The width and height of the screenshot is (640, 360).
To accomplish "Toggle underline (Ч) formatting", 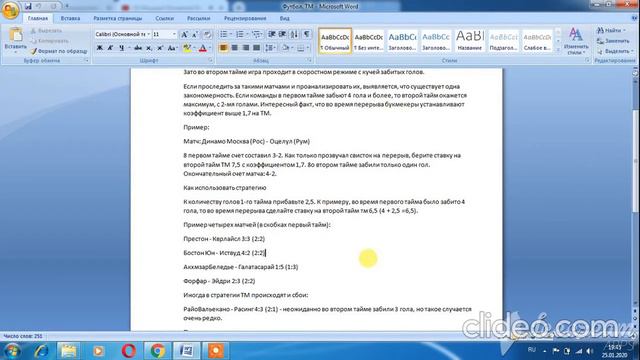I will tap(121, 48).
